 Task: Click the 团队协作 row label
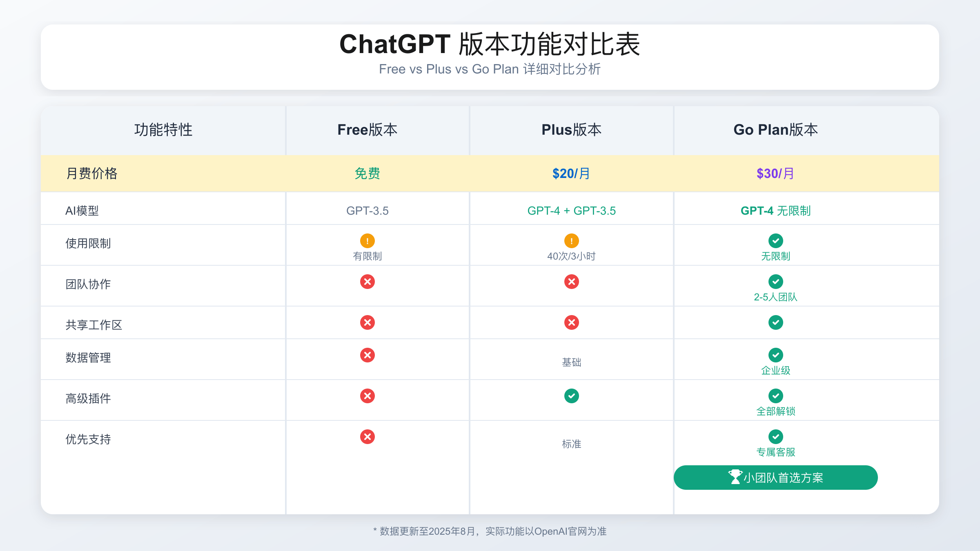88,284
